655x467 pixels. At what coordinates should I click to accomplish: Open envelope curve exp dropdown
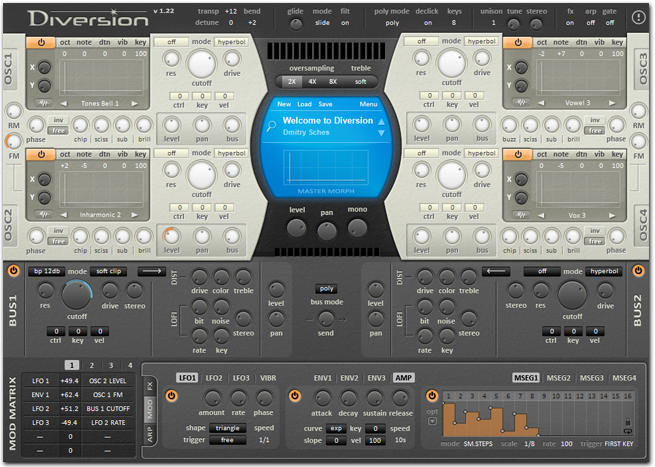336,429
